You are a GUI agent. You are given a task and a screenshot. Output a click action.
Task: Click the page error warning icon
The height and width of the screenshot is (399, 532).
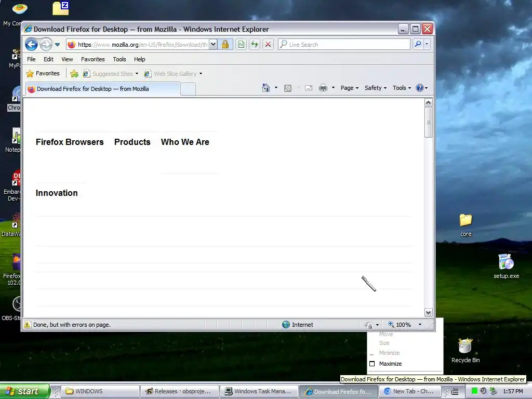[27, 325]
